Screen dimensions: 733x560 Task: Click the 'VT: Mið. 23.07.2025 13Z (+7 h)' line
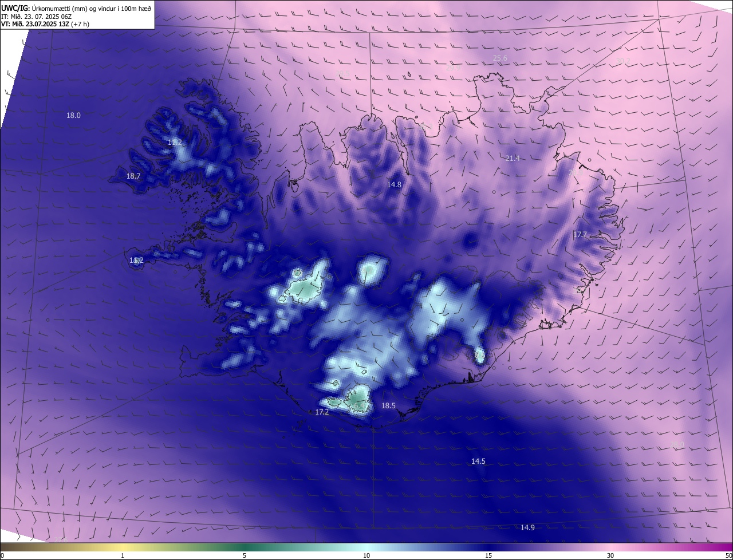[x=45, y=24]
